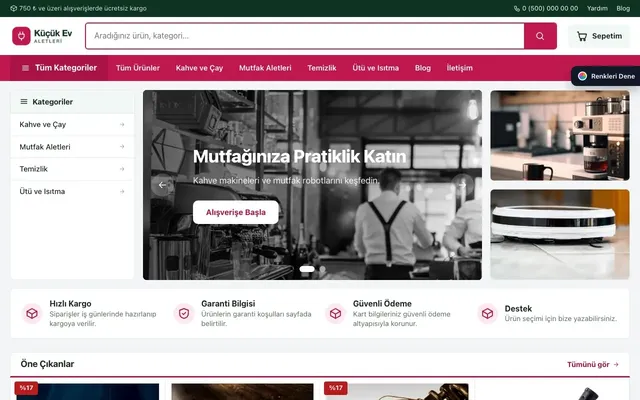Viewport: 640px width, 400px height.
Task: Click the Güvenli Ödeme box icon
Action: tap(336, 313)
